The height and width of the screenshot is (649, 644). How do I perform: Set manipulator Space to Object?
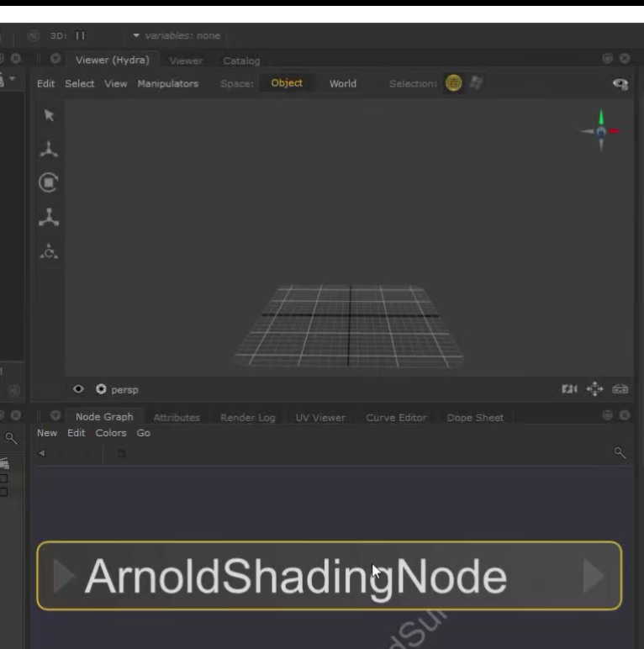click(x=287, y=83)
